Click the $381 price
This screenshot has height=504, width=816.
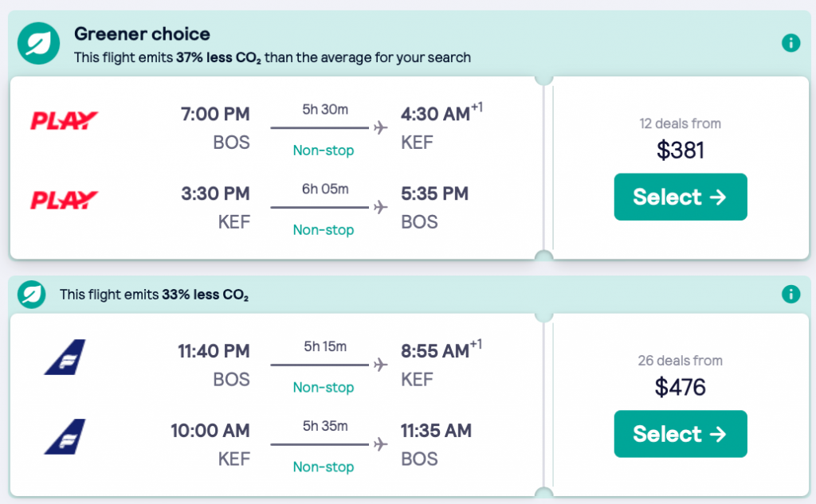coord(680,150)
